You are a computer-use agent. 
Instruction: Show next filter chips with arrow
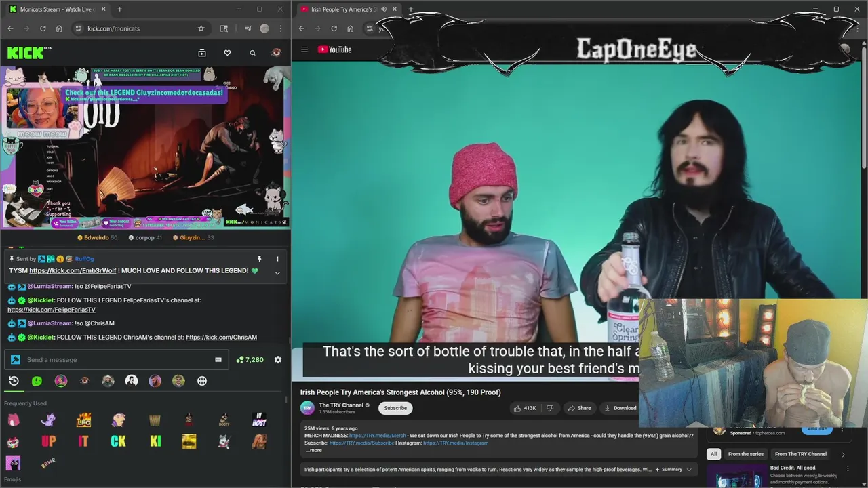coord(843,454)
